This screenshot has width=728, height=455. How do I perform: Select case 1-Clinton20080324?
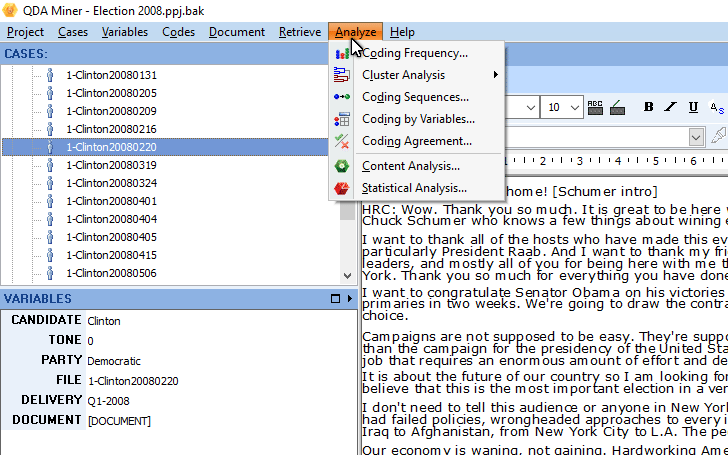tap(111, 183)
